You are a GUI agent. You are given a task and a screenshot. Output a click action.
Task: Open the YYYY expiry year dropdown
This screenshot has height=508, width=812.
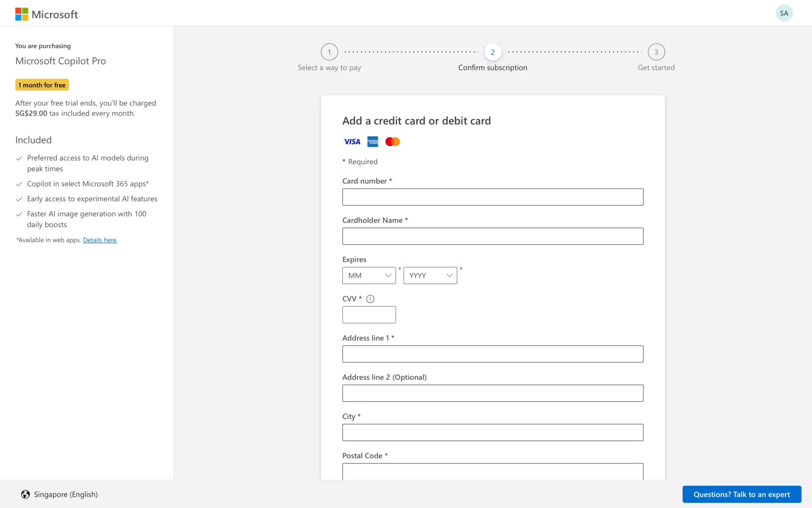[x=430, y=276]
